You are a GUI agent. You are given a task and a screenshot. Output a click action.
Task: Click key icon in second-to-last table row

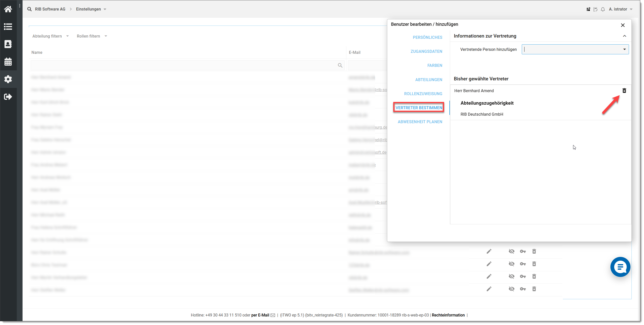click(x=523, y=276)
